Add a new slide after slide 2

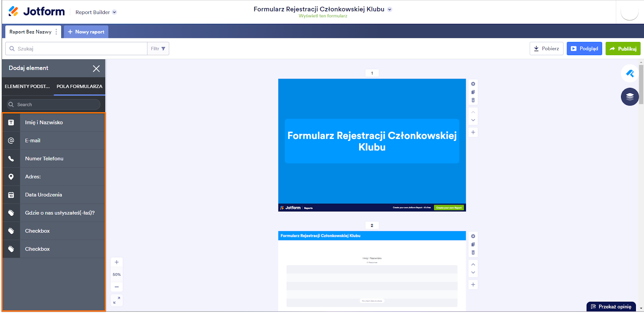tap(473, 285)
